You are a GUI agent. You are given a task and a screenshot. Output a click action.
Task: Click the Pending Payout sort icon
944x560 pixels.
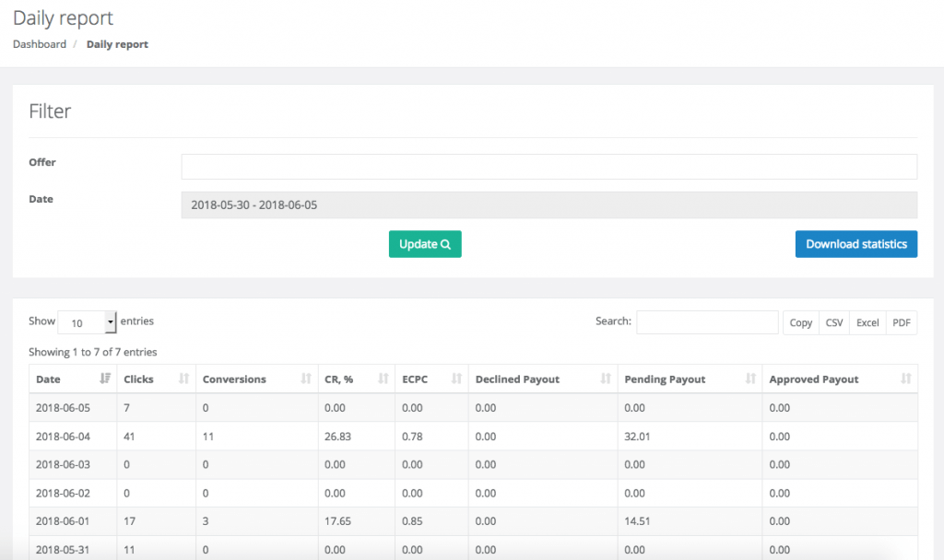(x=750, y=379)
